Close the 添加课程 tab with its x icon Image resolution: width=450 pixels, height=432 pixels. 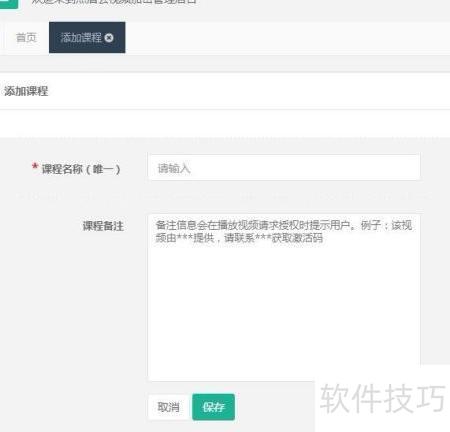coord(109,38)
